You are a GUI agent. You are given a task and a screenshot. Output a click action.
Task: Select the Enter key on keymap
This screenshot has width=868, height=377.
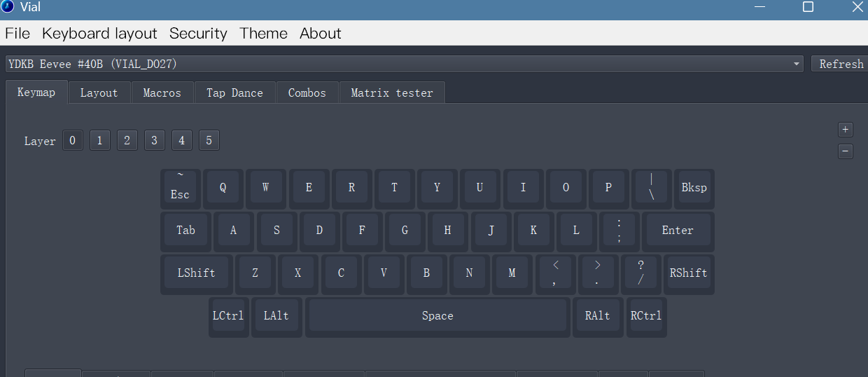coord(678,231)
